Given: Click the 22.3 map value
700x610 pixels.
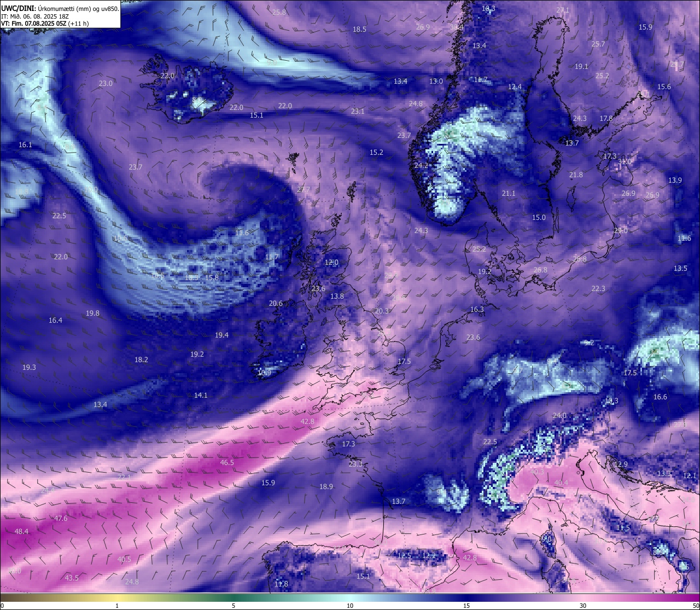Looking at the screenshot, I should (598, 288).
